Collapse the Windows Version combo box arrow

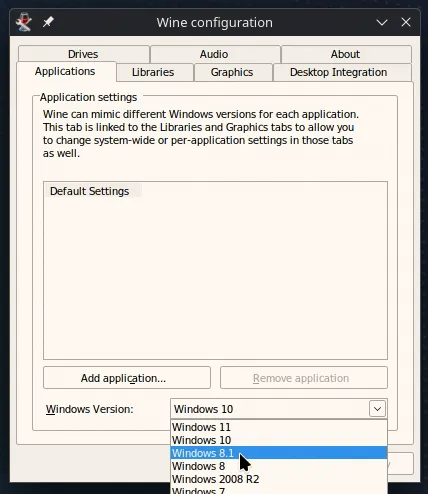377,409
